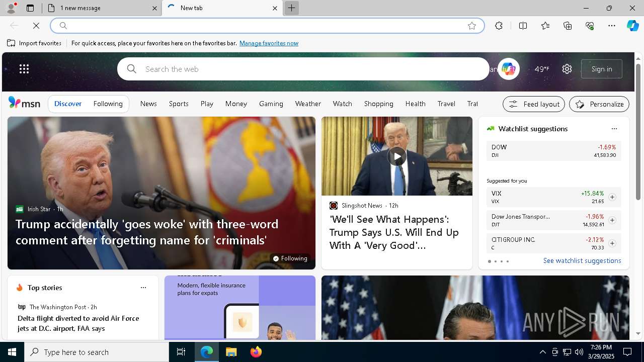The width and height of the screenshot is (644, 362).
Task: Open the Trump 'goes woke' headline
Action: pyautogui.click(x=147, y=232)
